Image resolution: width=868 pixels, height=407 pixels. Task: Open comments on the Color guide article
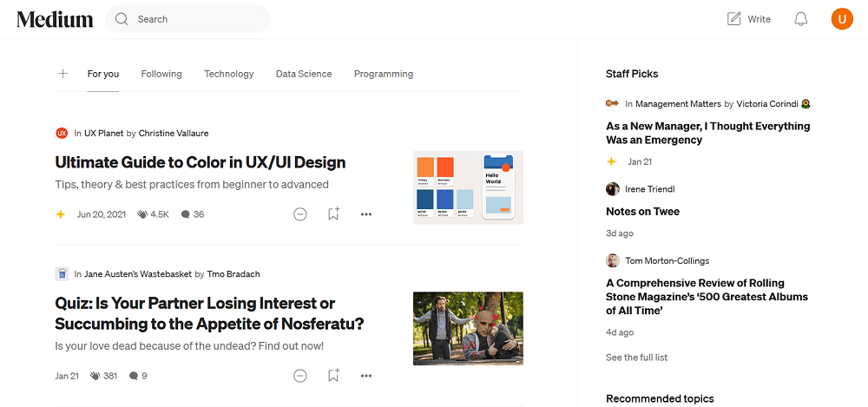click(185, 214)
